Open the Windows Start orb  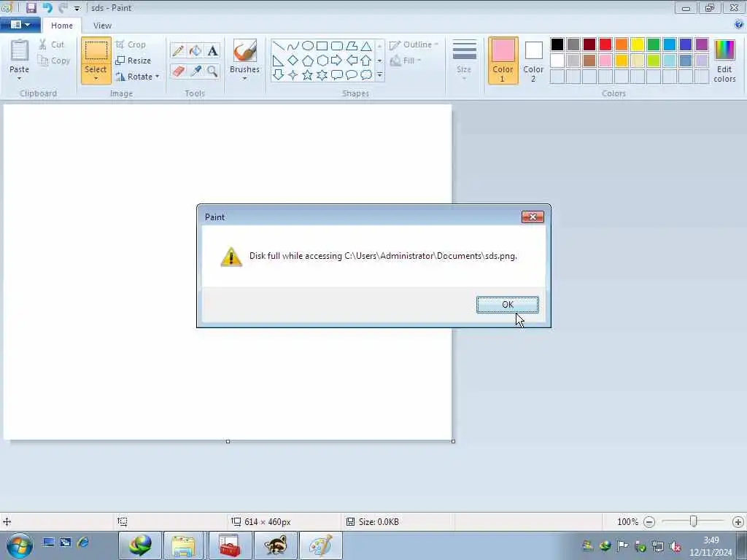[x=20, y=545]
